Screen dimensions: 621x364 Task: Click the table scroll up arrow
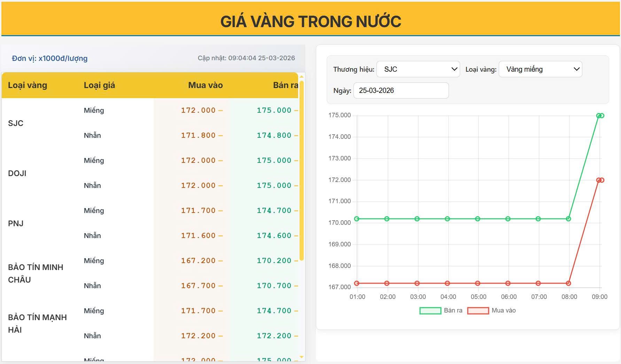coord(302,77)
